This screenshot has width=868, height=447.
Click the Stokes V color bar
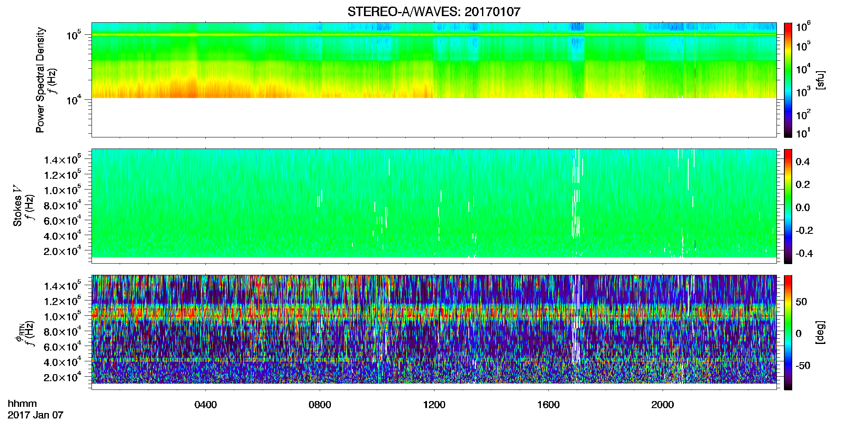point(788,206)
